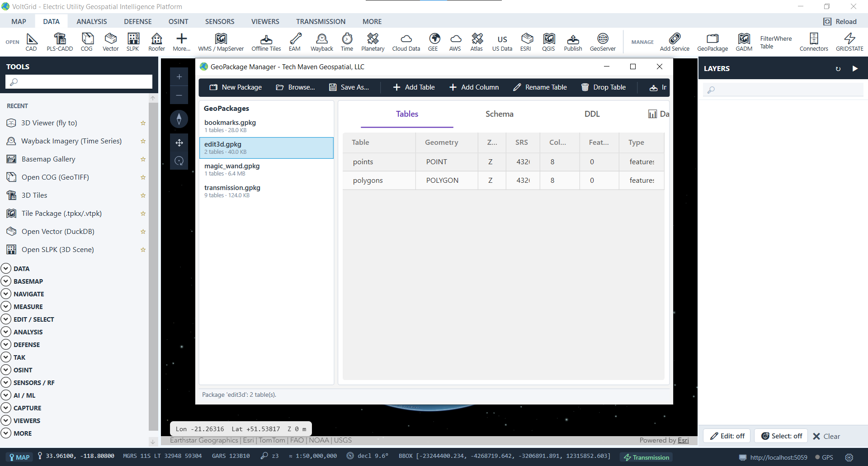Toggle Select off button
Screen dimensions: 868x466
[781, 436]
